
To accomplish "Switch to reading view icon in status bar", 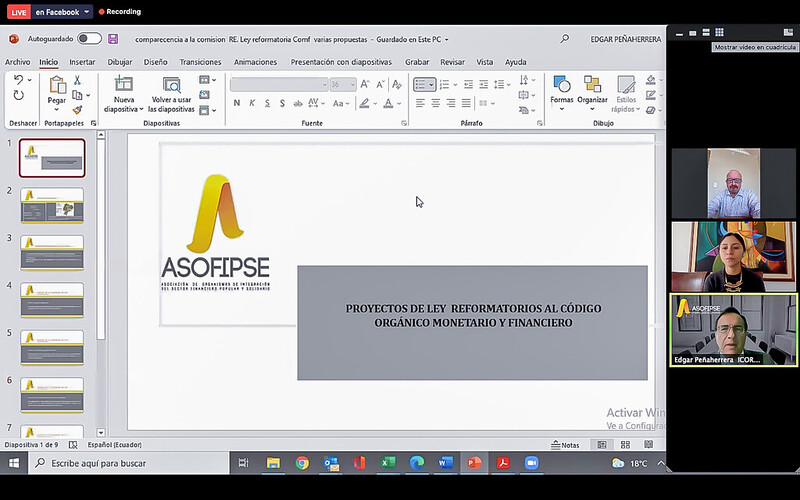I will (x=648, y=445).
